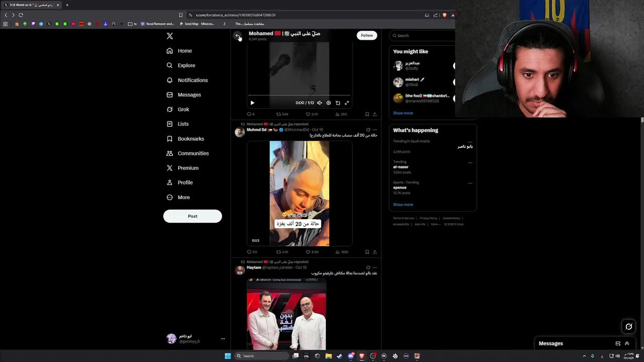Image resolution: width=644 pixels, height=362 pixels.
Task: Click the X search field
Action: [x=423, y=36]
